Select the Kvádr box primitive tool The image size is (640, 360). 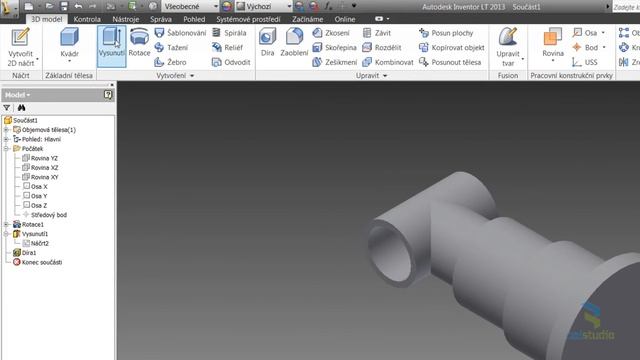coord(69,42)
